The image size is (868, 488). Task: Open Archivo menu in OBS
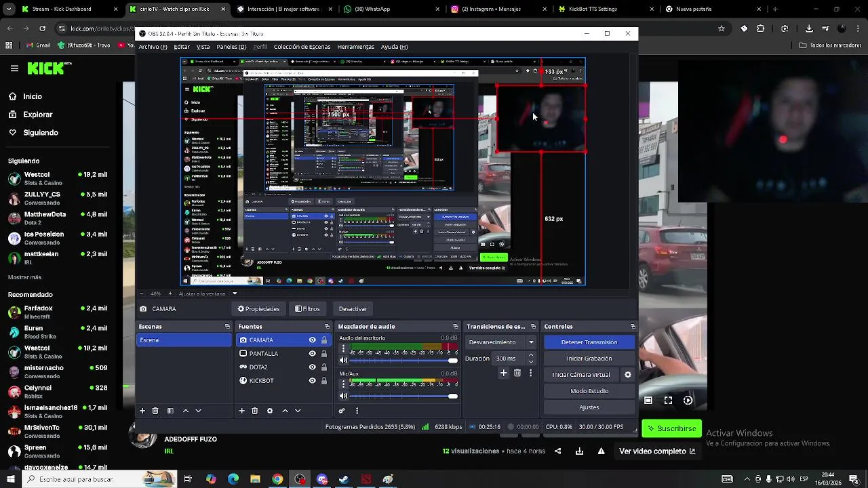[153, 47]
